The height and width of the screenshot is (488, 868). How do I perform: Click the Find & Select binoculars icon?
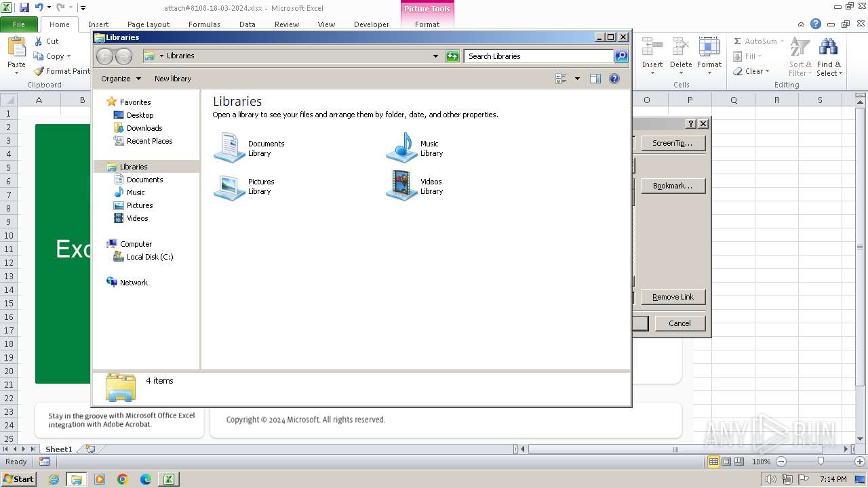coord(828,47)
